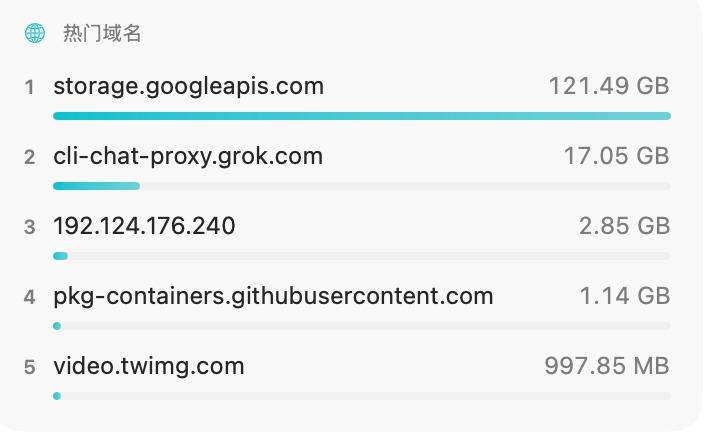Select the video.twimg.com domain entry

click(x=148, y=366)
